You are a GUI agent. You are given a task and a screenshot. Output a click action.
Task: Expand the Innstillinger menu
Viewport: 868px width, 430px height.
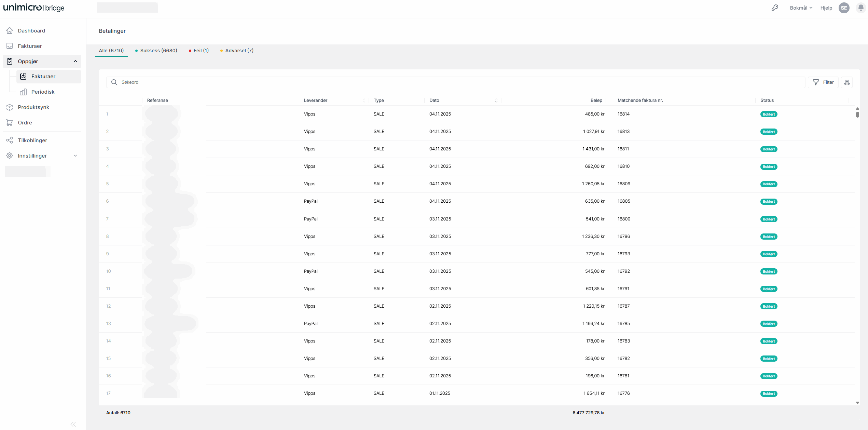(x=75, y=156)
